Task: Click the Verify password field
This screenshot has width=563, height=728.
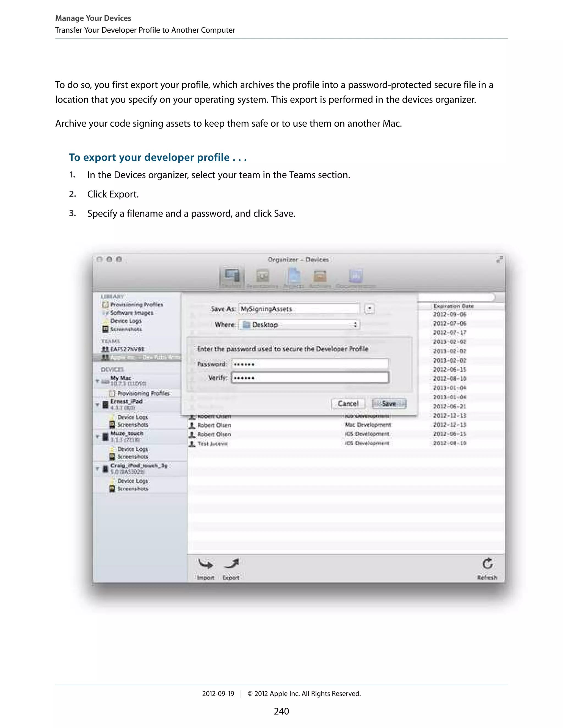Action: [x=310, y=378]
